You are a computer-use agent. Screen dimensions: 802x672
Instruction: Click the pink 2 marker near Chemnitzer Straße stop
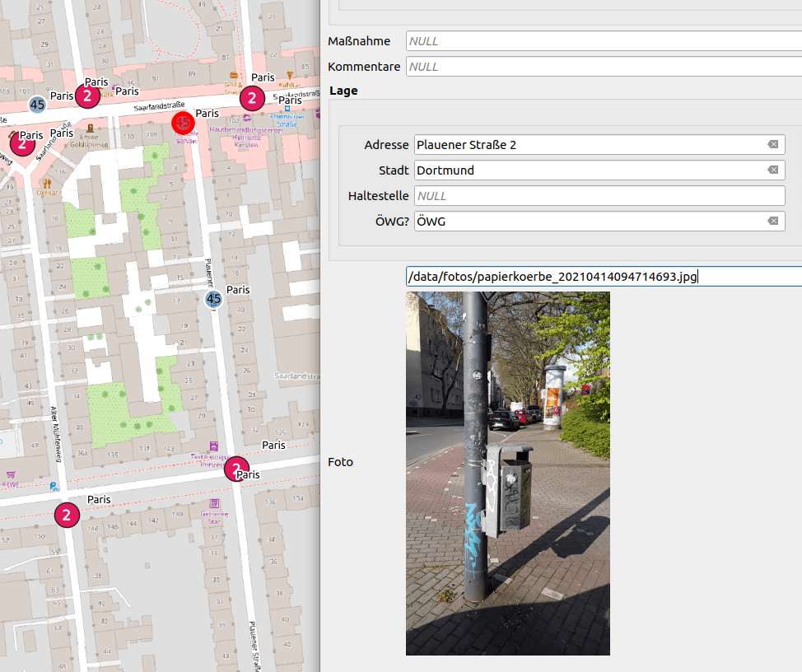(253, 98)
